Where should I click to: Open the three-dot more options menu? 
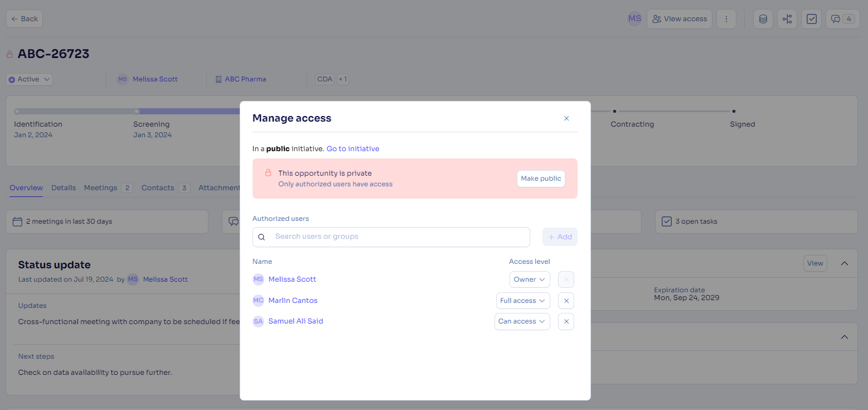pos(726,19)
